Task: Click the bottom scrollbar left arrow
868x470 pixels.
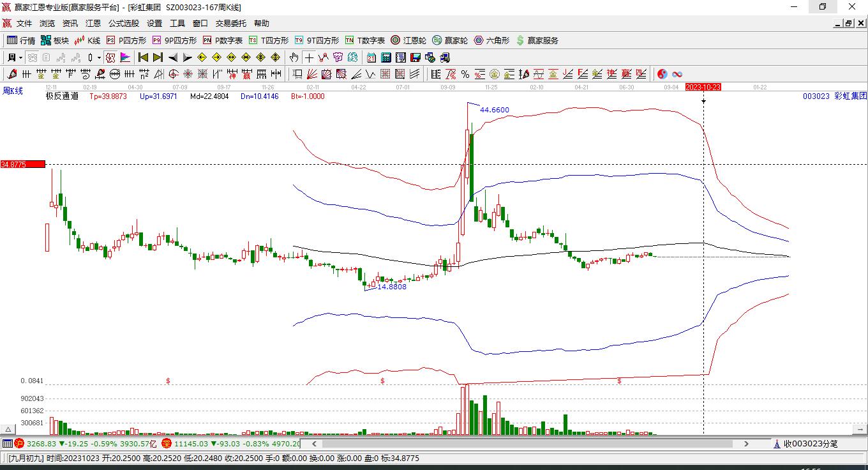Action: 313,444
